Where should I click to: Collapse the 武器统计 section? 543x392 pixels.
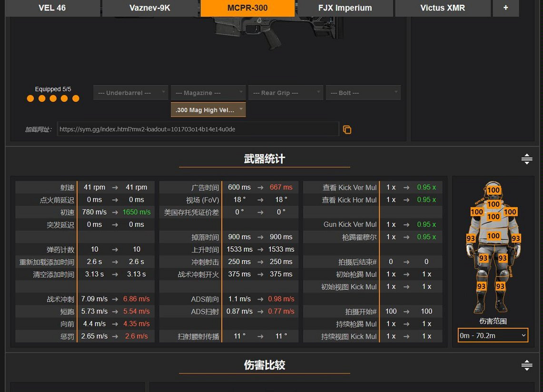526,159
